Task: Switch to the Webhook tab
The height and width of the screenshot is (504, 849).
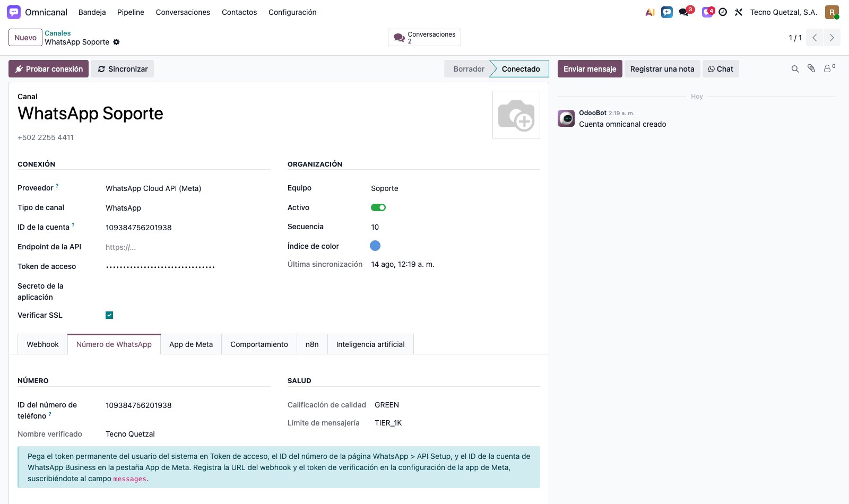Action: (42, 344)
